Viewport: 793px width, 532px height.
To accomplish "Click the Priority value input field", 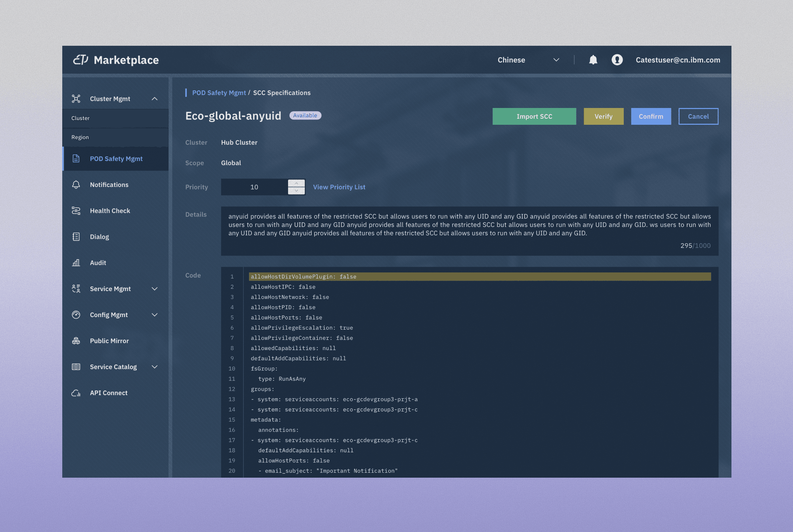I will [x=254, y=187].
